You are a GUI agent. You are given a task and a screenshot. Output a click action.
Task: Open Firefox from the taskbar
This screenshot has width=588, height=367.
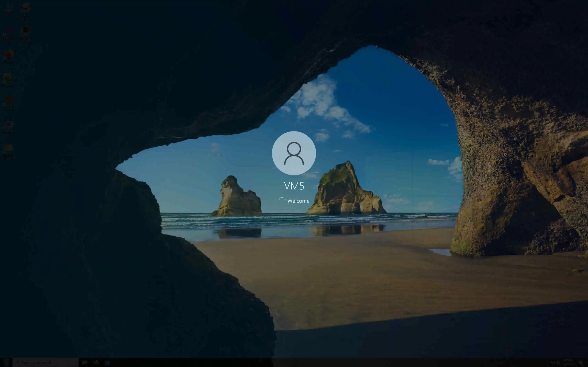pos(96,362)
